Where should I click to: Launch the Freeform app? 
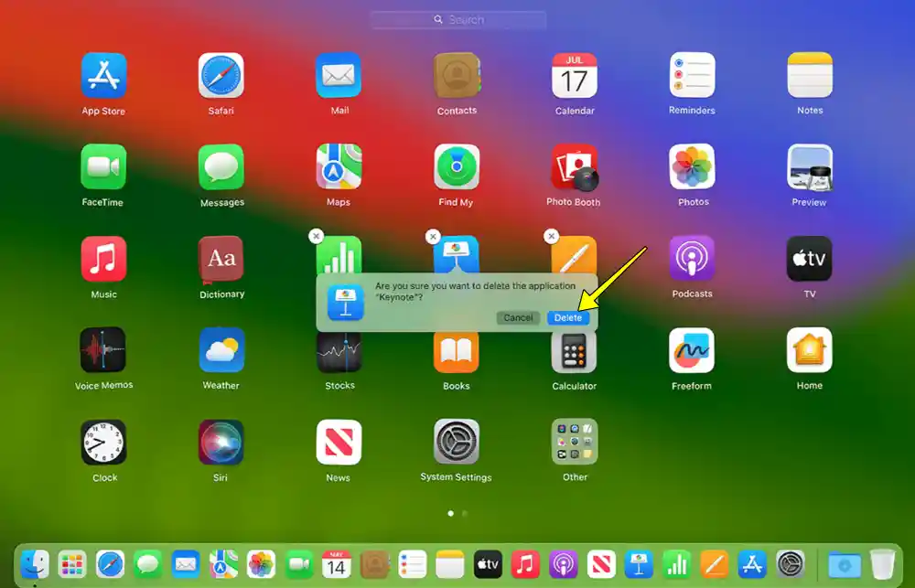tap(692, 348)
